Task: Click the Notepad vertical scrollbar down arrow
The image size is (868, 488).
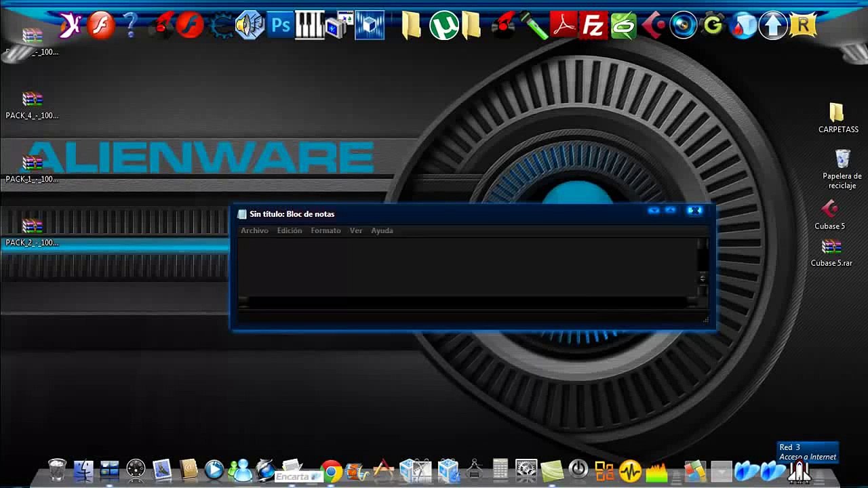Action: pos(703,291)
